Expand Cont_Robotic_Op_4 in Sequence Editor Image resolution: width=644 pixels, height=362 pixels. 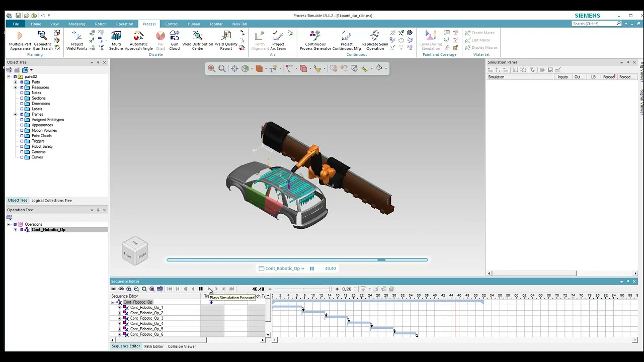(119, 324)
